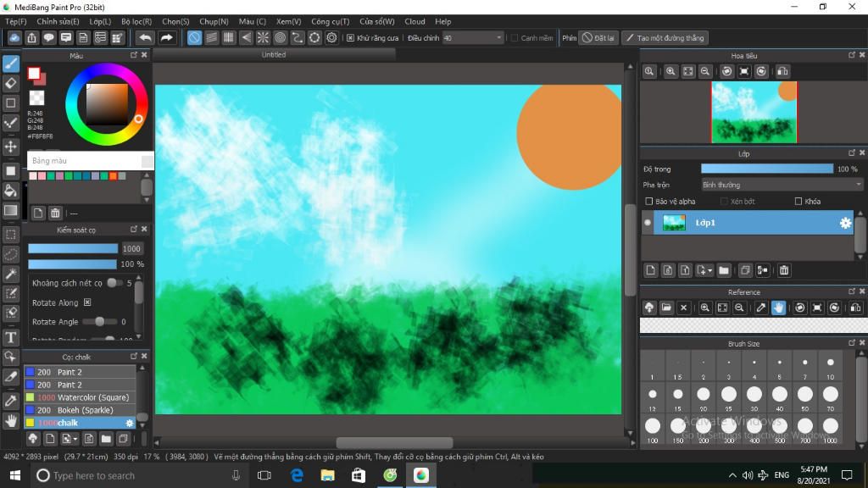Enable the Bảo vệ alpha checkbox
868x488 pixels.
point(648,202)
